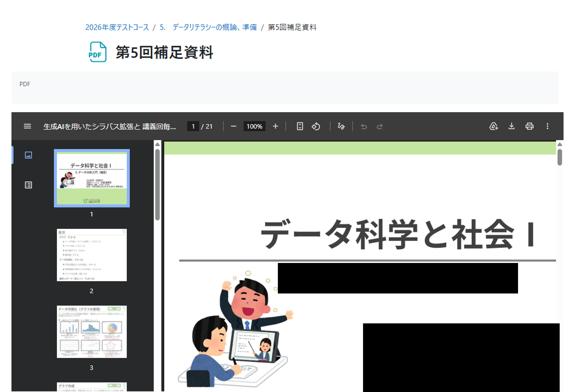Click the thumbnail panel scrollbar handle
The height and width of the screenshot is (392, 582).
(157, 185)
